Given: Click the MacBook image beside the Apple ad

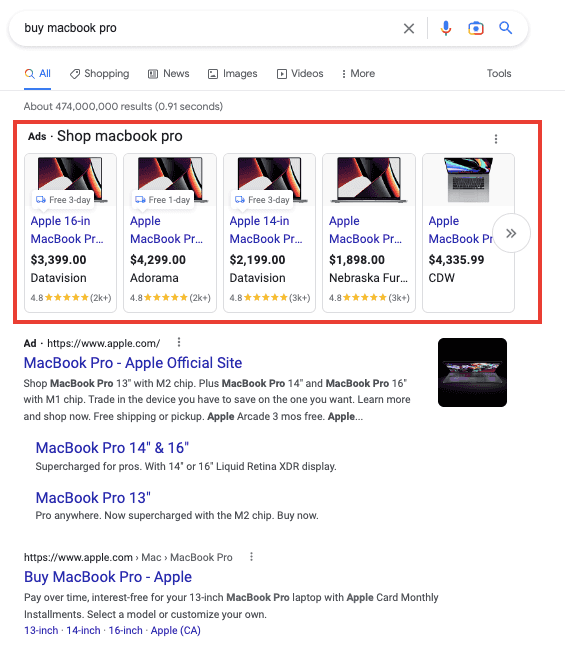Looking at the screenshot, I should (x=472, y=372).
